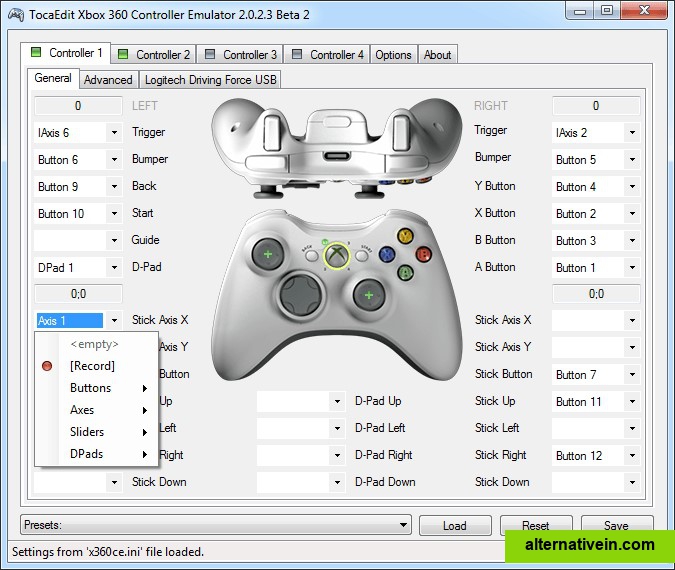Image resolution: width=675 pixels, height=570 pixels.
Task: Click the red Record dot icon
Action: 47,366
